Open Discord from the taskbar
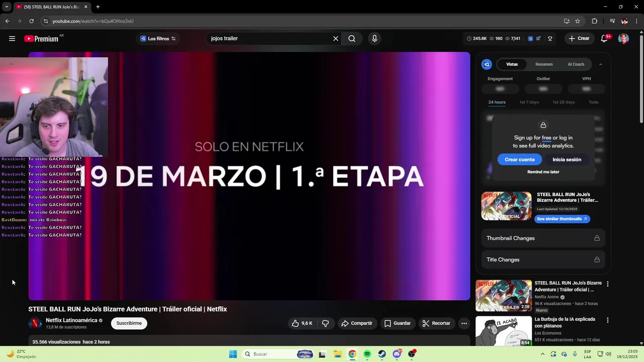Screen dimensions: 644x362 pos(397,354)
